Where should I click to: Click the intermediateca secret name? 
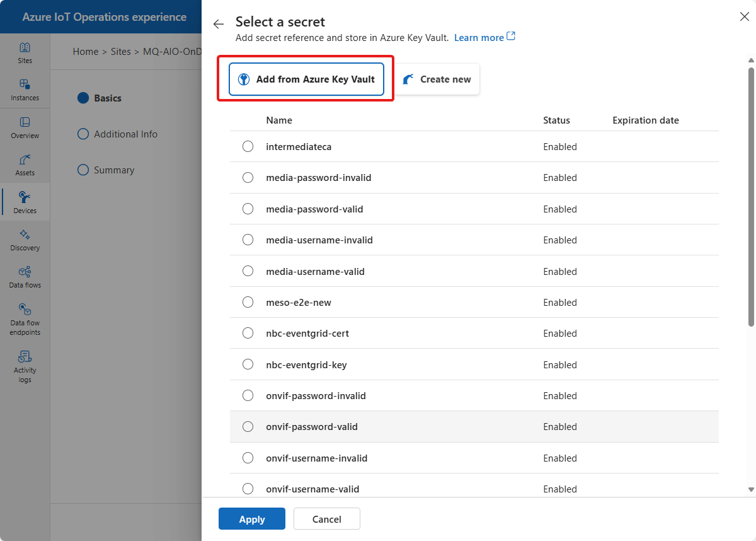299,146
